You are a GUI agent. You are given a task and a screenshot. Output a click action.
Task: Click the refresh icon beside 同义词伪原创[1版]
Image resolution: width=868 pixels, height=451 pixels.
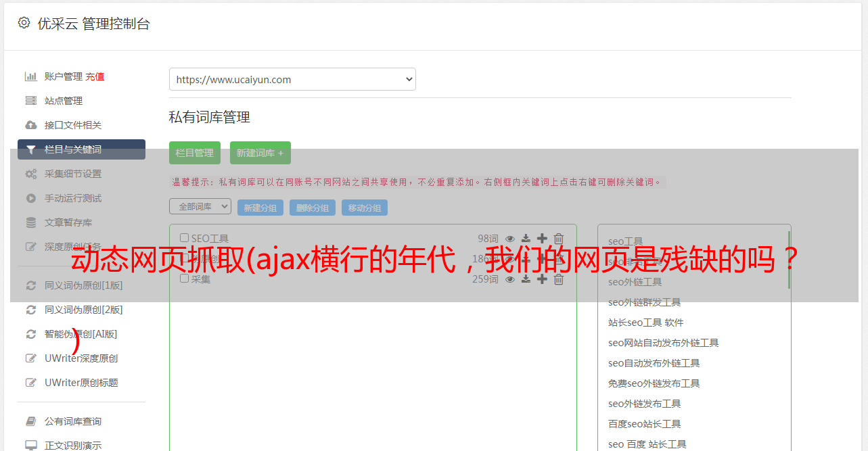30,285
